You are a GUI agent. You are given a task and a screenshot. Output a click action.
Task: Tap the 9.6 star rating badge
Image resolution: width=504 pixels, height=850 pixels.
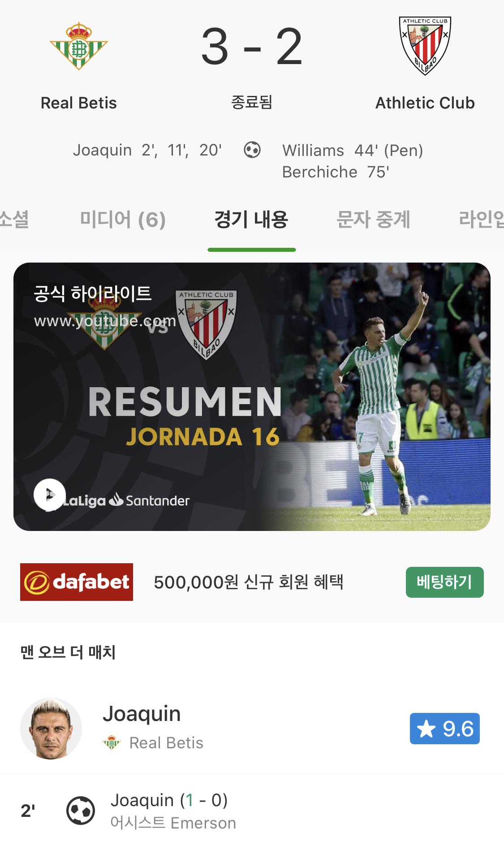tap(445, 729)
